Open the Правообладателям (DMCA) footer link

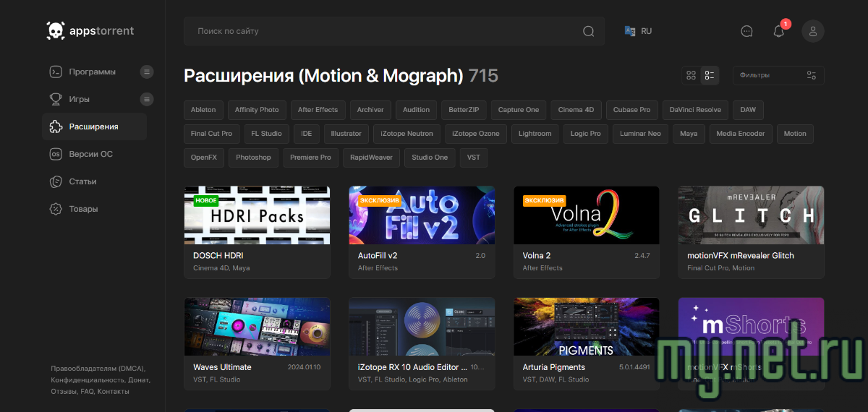(x=97, y=368)
